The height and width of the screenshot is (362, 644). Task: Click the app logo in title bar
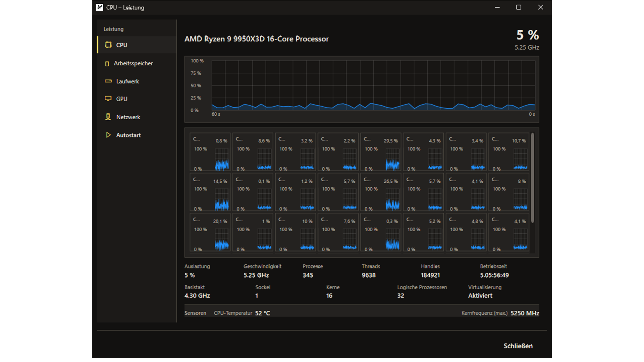[100, 7]
